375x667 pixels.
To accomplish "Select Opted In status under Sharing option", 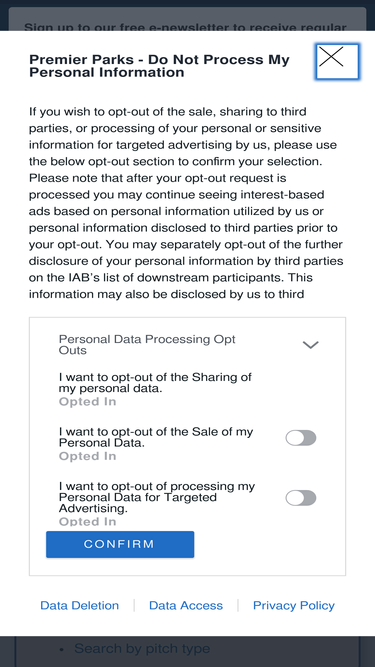I will coord(87,402).
